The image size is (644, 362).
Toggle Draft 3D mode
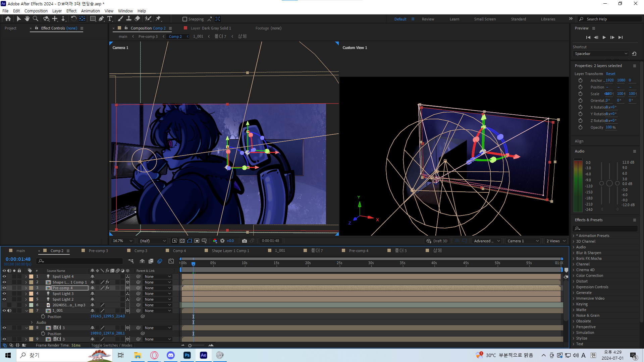(437, 241)
